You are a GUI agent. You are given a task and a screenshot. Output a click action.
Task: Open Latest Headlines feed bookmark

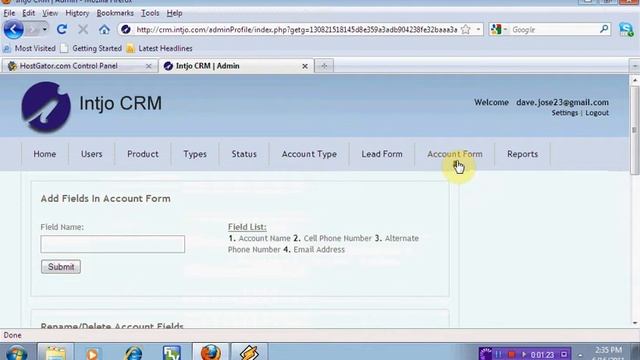(159, 48)
